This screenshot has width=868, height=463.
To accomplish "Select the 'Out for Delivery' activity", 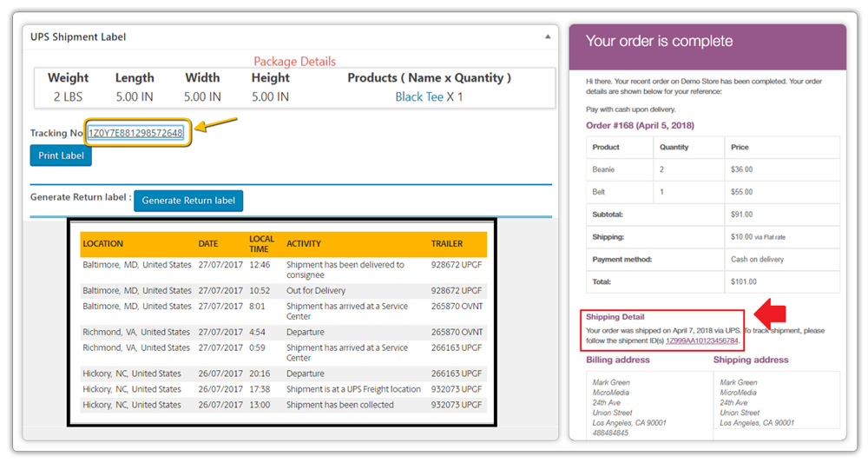I will (316, 291).
